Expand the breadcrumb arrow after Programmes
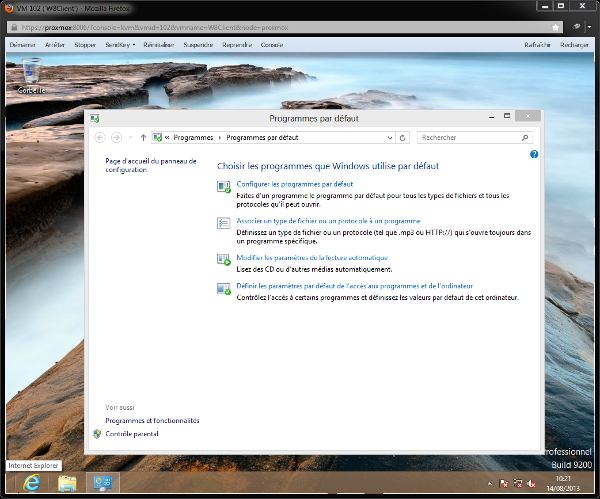The image size is (600, 499). [220, 137]
